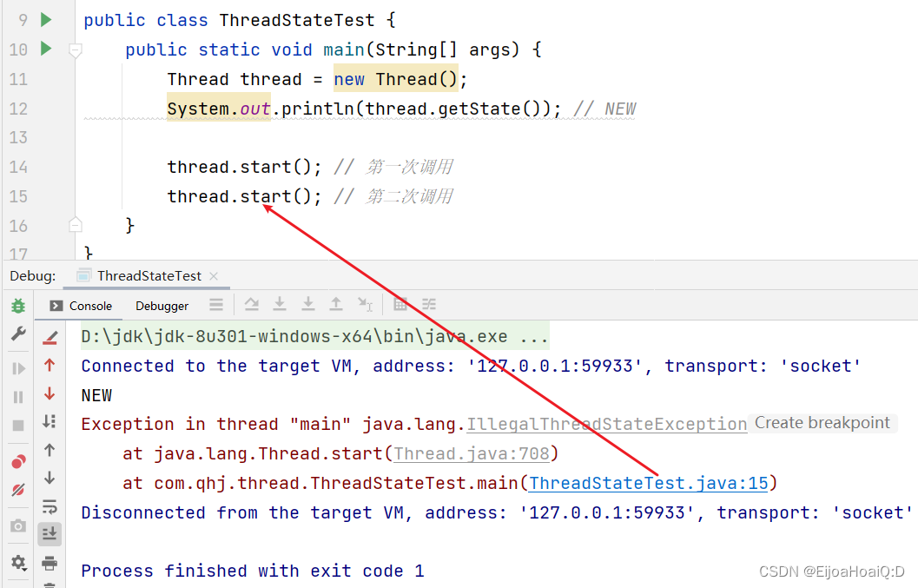Pause the program

18,397
